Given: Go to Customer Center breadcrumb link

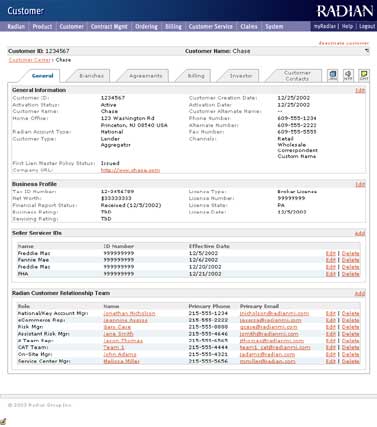Looking at the screenshot, I should (30, 60).
